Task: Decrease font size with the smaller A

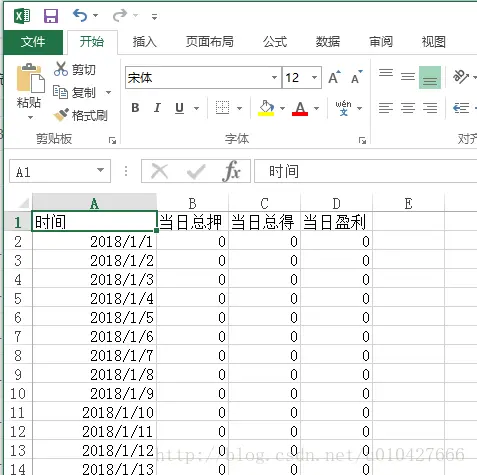Action: [357, 78]
